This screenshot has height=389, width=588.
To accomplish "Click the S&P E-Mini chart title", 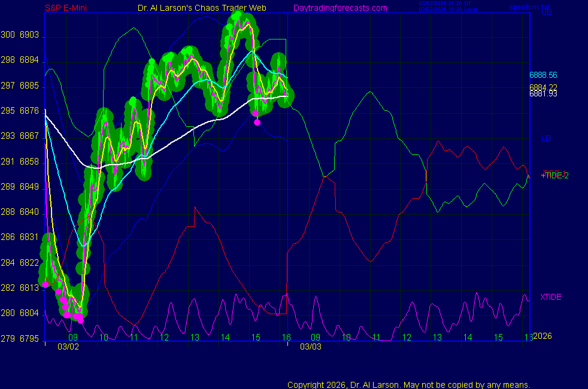I will click(x=66, y=8).
